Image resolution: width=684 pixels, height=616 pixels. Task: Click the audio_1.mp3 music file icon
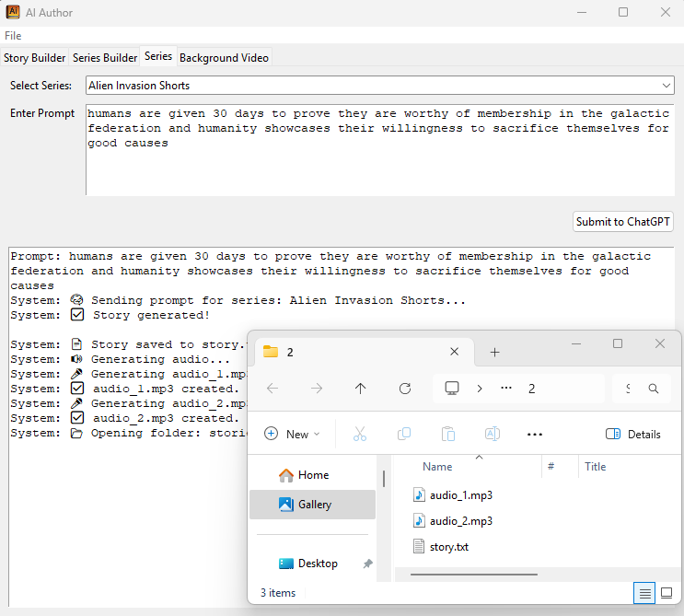point(419,494)
